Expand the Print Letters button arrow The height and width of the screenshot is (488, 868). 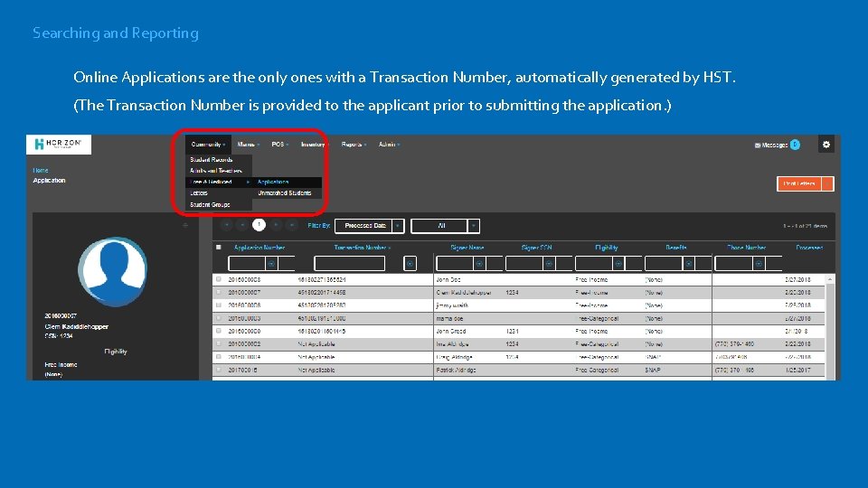(827, 183)
